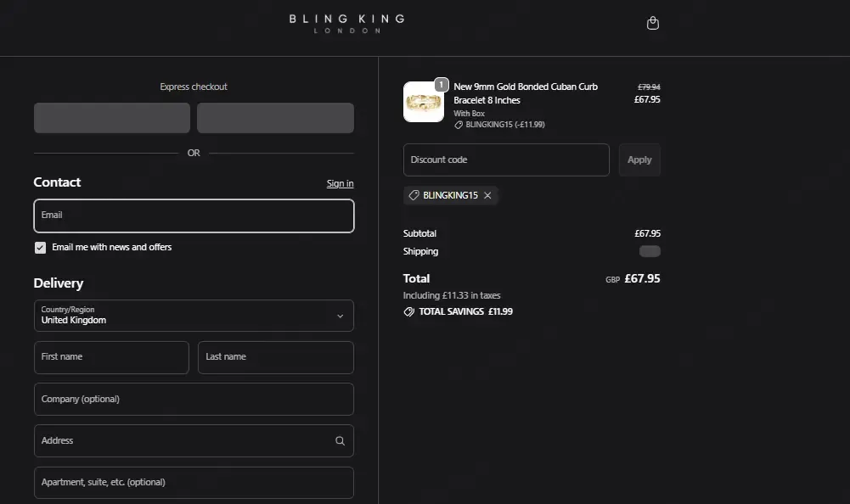
Task: Click the First name field
Action: pyautogui.click(x=112, y=357)
